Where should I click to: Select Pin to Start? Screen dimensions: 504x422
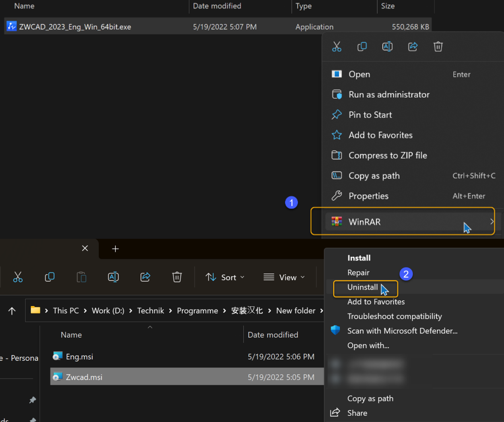[413, 115]
